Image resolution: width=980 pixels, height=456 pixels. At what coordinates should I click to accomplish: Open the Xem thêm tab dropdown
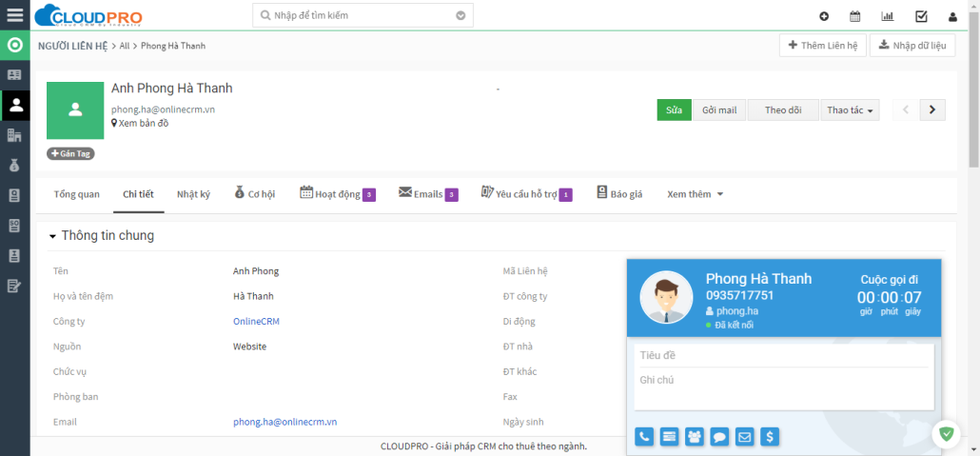pyautogui.click(x=695, y=194)
